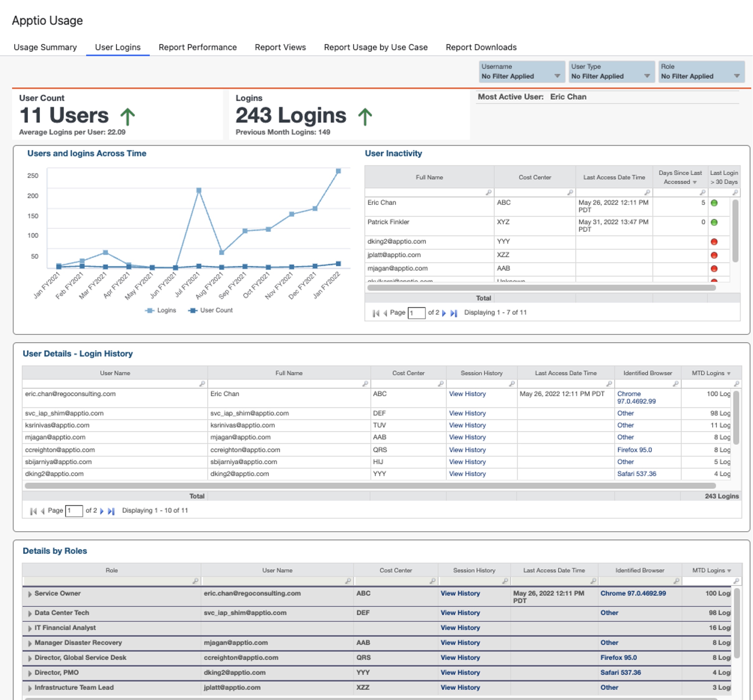Jump to last page in User Inactivity table
The image size is (753, 700).
(454, 313)
